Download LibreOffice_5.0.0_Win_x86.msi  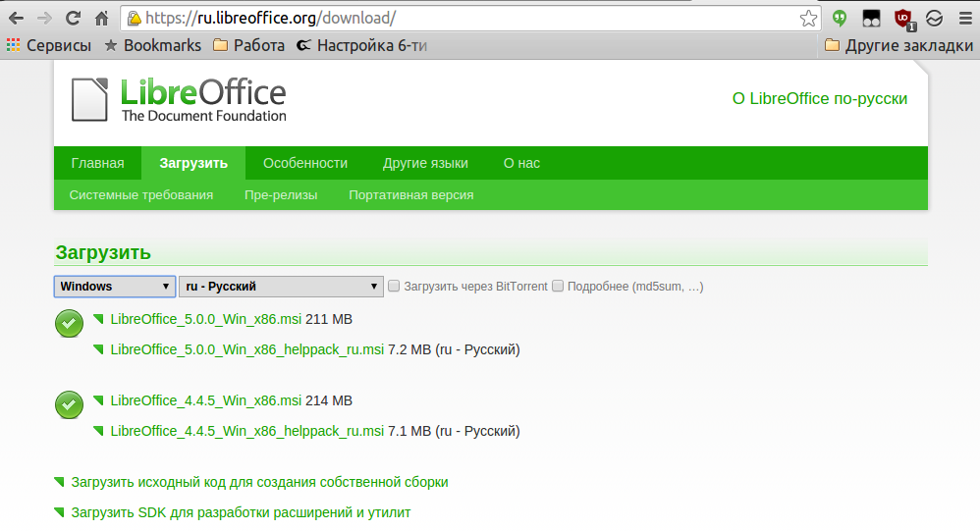point(205,319)
